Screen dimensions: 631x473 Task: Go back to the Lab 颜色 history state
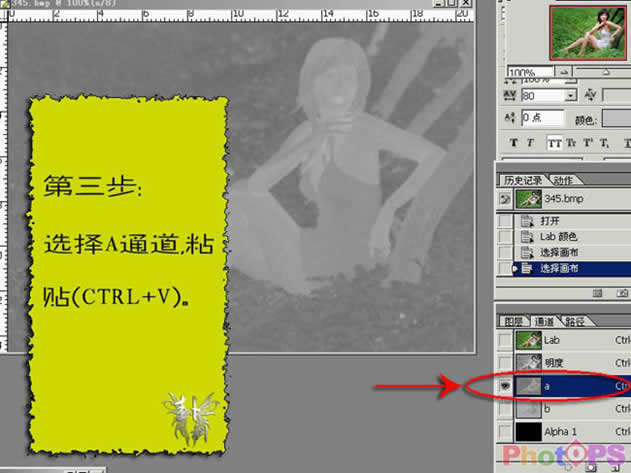coord(572,237)
